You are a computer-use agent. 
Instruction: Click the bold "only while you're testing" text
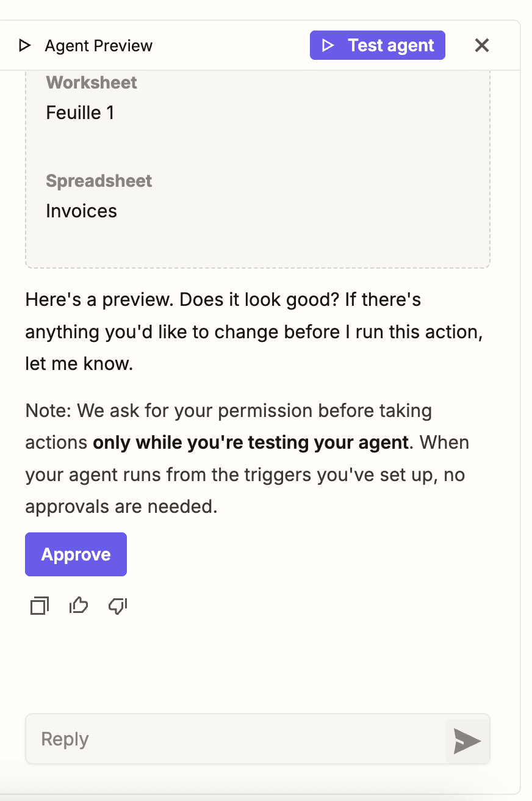coord(250,442)
